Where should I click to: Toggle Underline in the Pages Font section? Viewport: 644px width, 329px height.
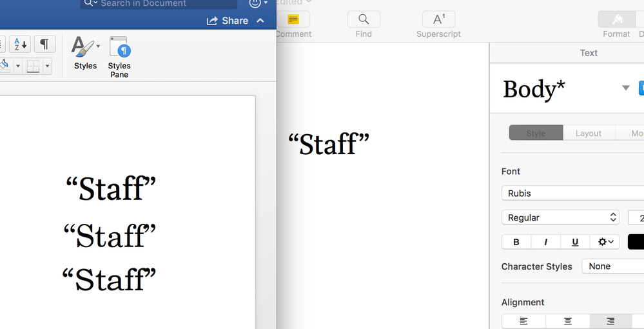click(575, 242)
